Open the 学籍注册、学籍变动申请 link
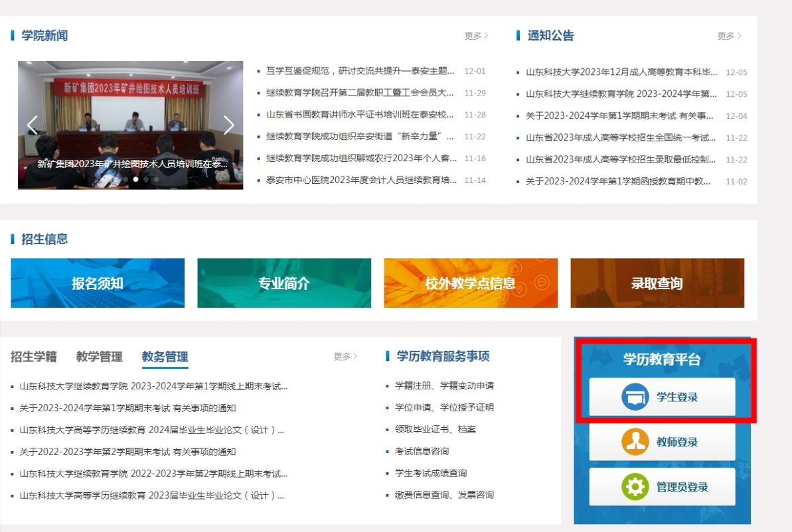This screenshot has height=532, width=792. [x=445, y=385]
